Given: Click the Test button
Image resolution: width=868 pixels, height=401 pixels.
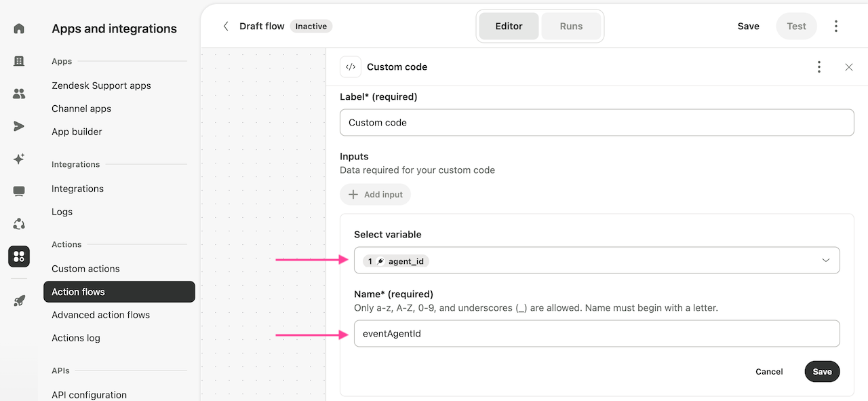Looking at the screenshot, I should 797,26.
